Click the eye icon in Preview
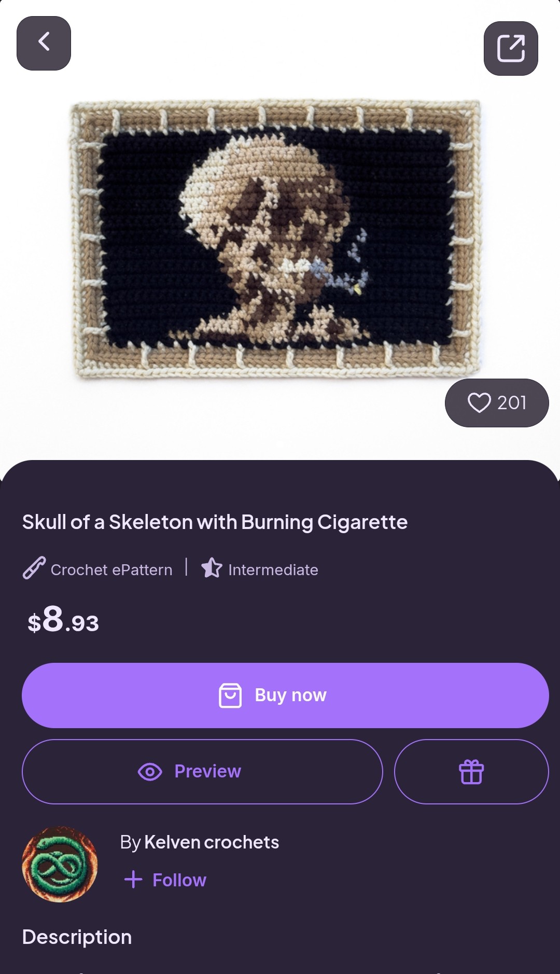 (150, 772)
